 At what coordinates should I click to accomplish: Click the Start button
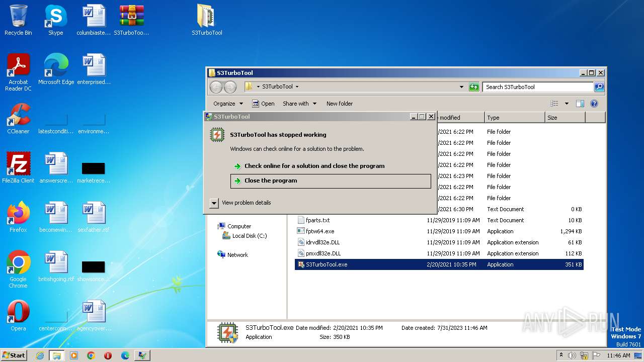[14, 355]
